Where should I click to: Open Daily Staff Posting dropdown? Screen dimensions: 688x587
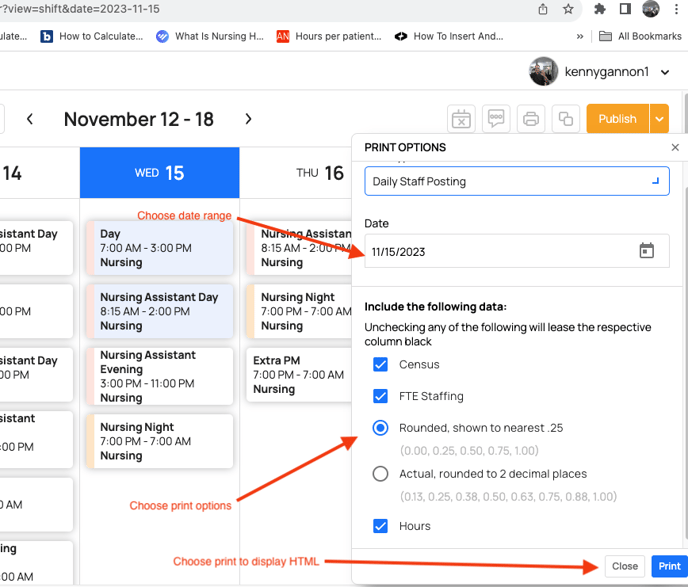click(x=516, y=181)
